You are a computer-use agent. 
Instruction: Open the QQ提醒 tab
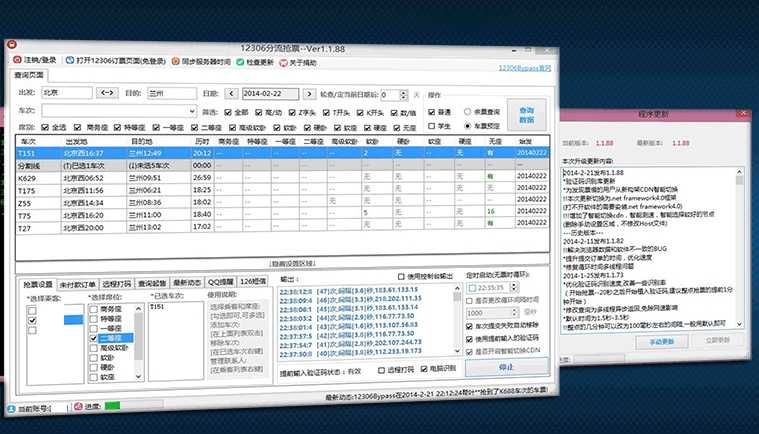(221, 282)
